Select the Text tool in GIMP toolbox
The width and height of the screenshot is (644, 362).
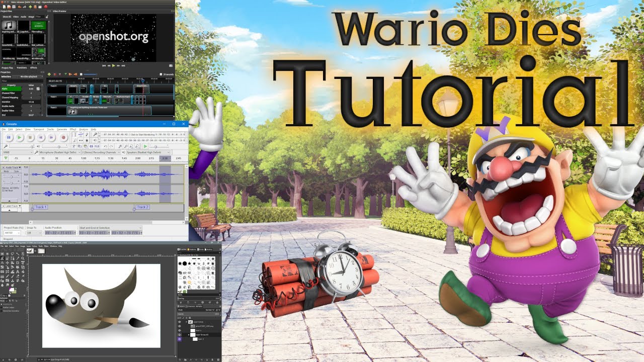pos(18,271)
